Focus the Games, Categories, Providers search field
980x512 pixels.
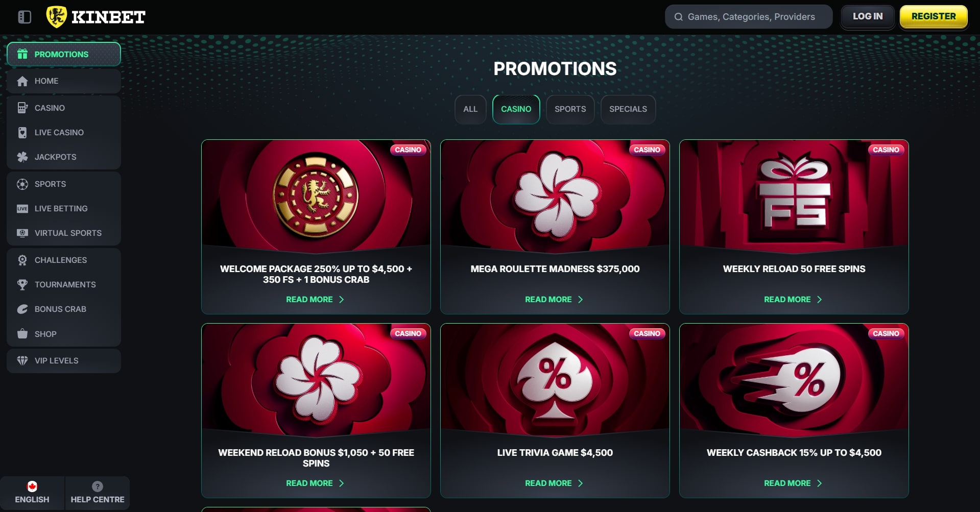[x=748, y=17]
